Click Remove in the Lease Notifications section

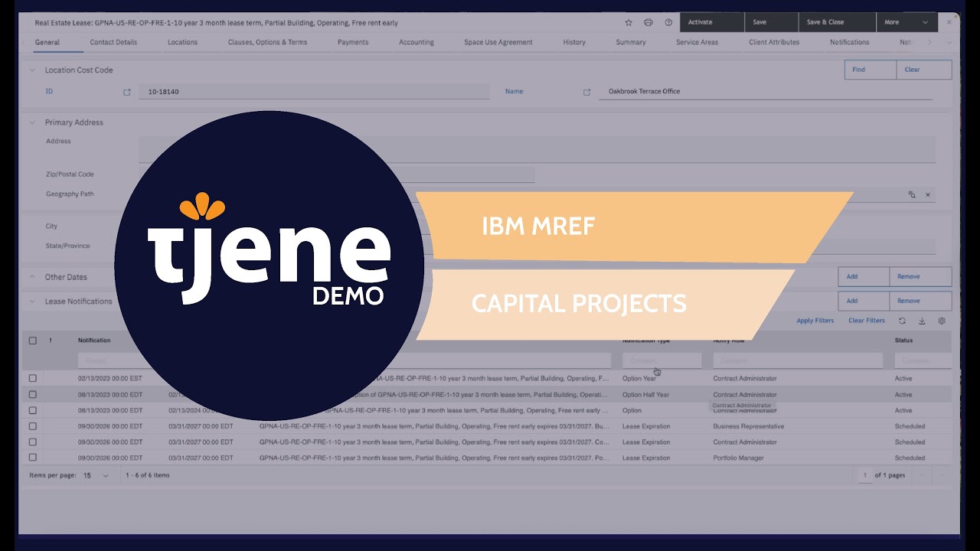[x=920, y=301]
